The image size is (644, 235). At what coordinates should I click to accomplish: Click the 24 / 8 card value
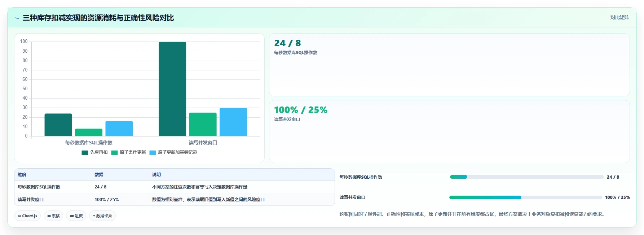click(x=287, y=43)
